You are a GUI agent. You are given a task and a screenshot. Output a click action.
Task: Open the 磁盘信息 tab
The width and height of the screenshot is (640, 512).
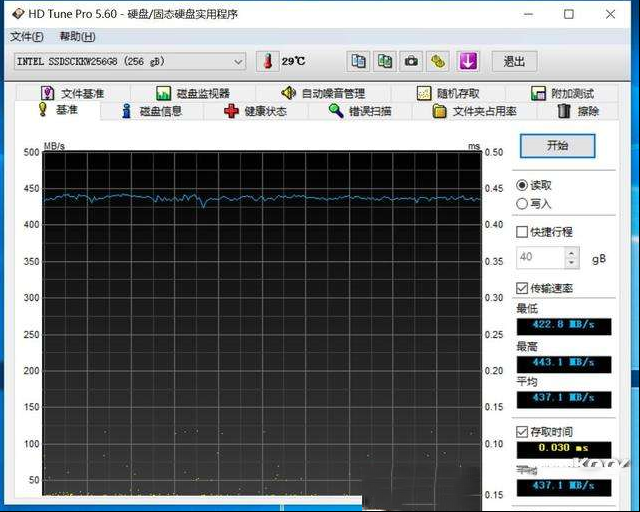(152, 111)
